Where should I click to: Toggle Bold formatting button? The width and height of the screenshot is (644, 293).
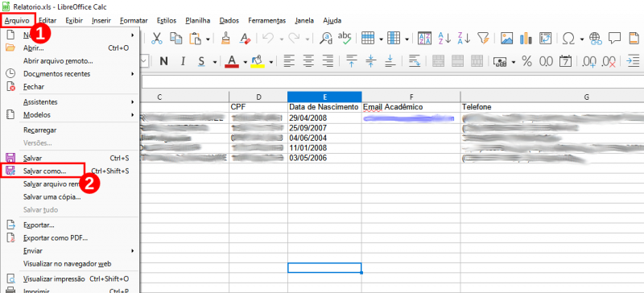click(x=164, y=62)
